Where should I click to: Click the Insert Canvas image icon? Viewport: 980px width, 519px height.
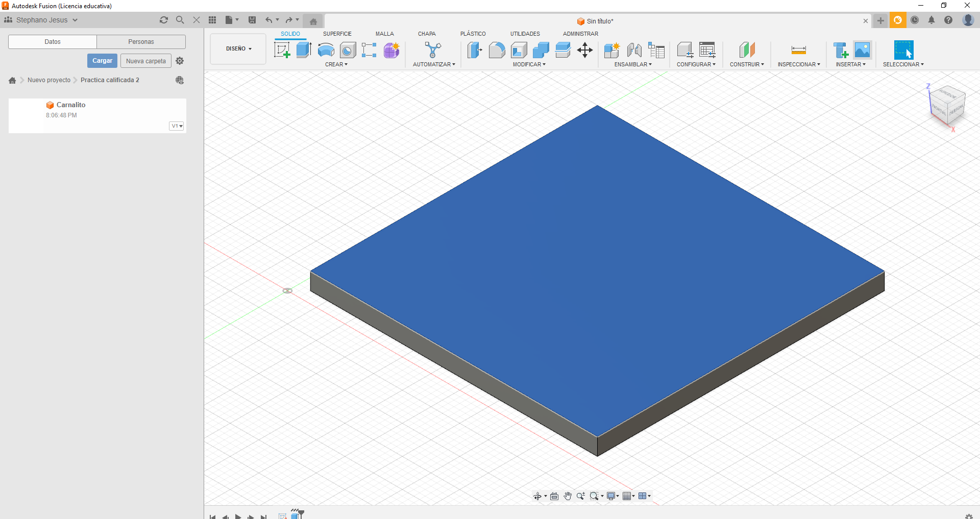pos(862,50)
